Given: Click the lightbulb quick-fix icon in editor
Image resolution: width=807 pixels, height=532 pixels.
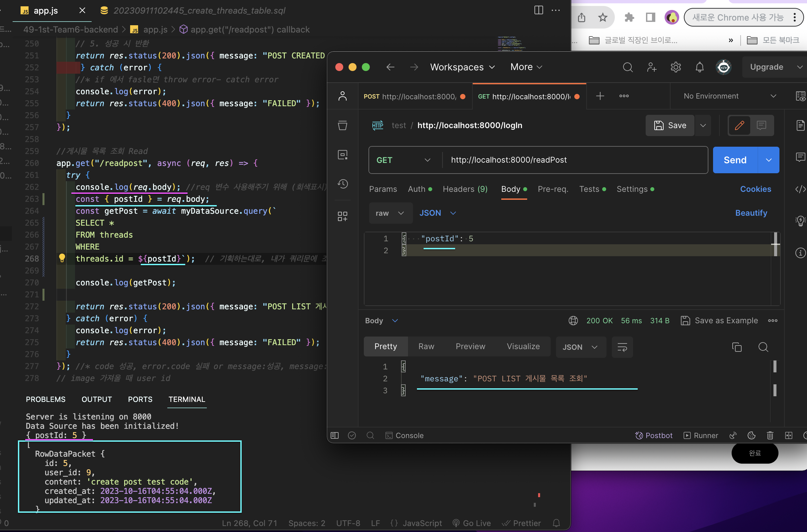Looking at the screenshot, I should [62, 258].
